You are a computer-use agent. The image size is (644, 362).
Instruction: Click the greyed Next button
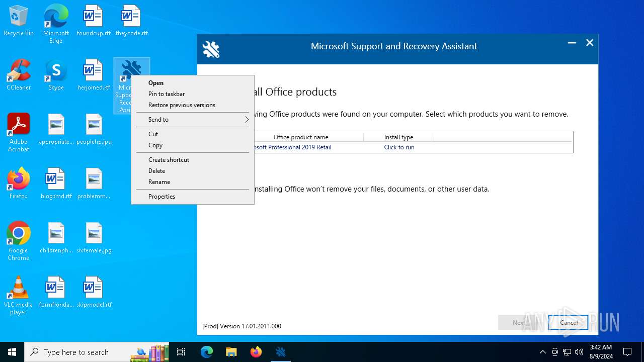(x=518, y=323)
